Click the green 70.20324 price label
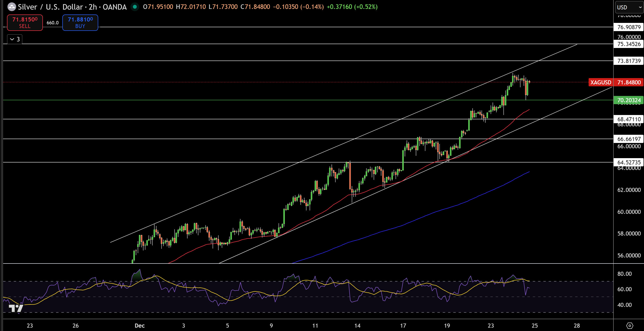This screenshot has height=331, width=644. (629, 100)
